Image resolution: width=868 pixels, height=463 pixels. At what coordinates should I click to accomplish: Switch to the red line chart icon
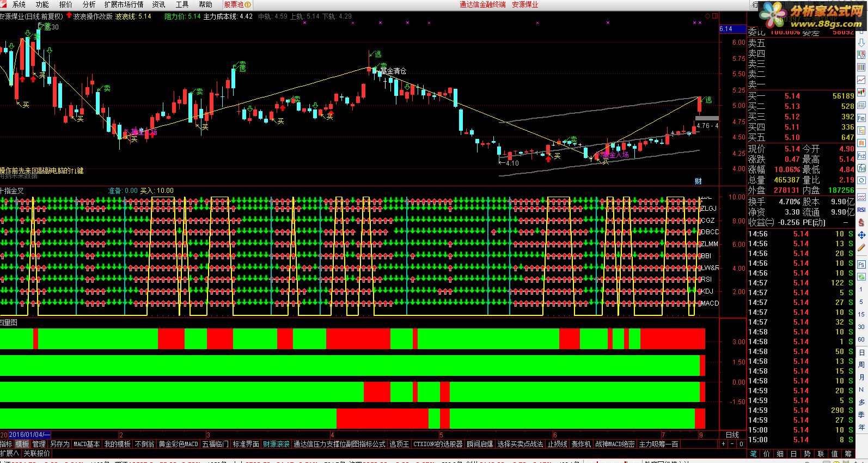coord(861,80)
